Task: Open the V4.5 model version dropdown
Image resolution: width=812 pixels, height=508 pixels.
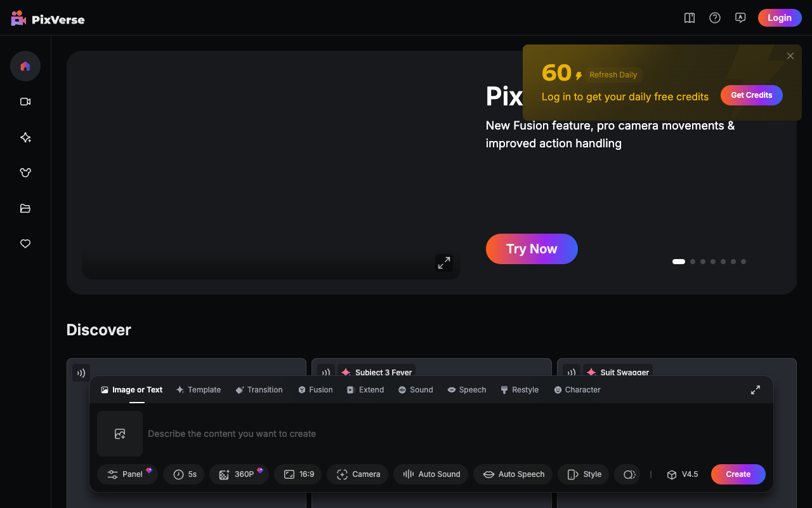Action: click(x=682, y=474)
